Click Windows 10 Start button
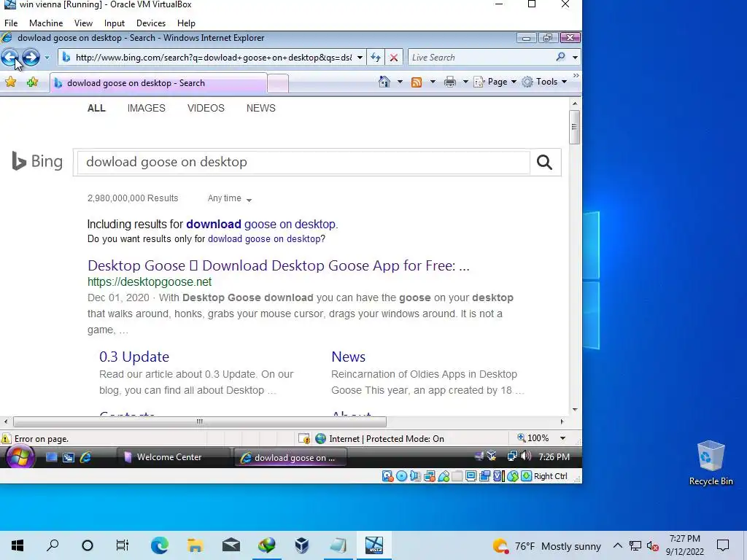 [x=18, y=545]
